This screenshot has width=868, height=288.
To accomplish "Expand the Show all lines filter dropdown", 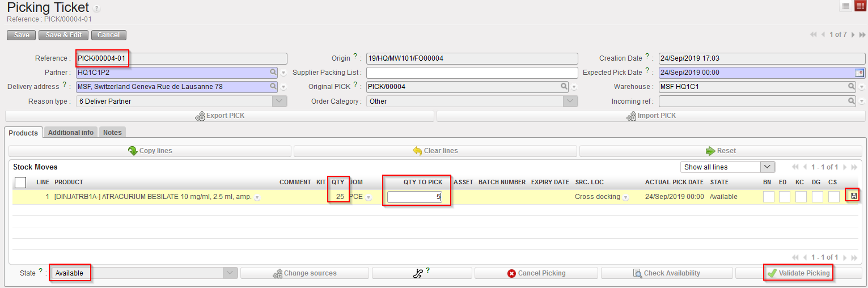I will (x=767, y=167).
